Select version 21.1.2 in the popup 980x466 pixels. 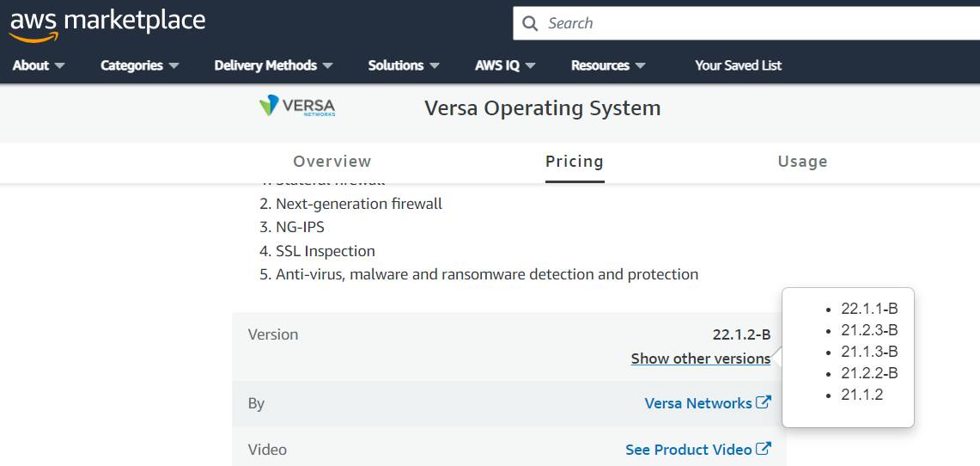pos(861,395)
